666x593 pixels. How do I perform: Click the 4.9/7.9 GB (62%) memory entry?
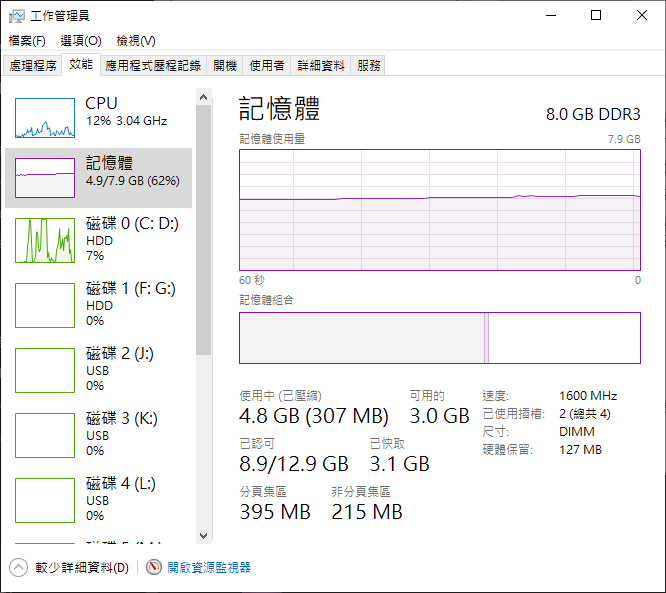tap(133, 181)
